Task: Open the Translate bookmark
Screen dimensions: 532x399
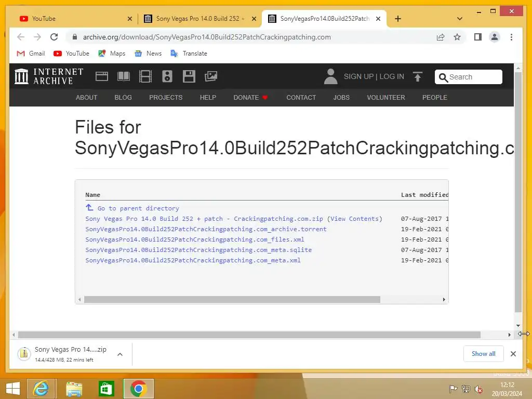Action: pos(189,54)
